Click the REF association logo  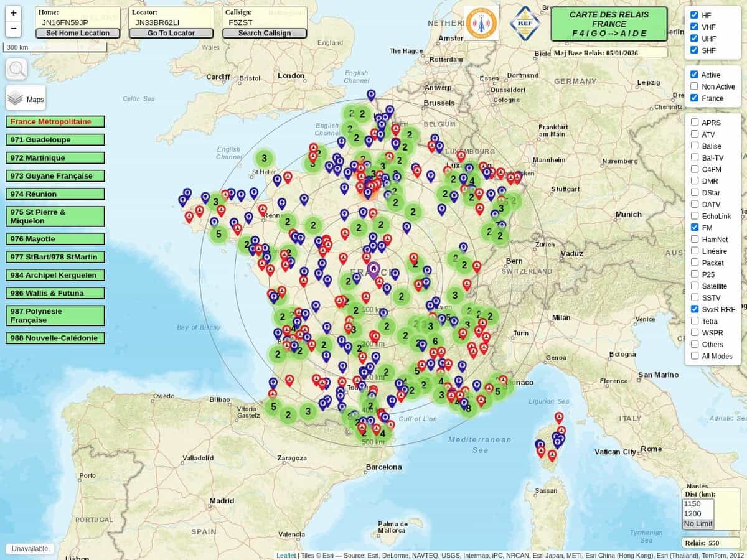pos(524,24)
